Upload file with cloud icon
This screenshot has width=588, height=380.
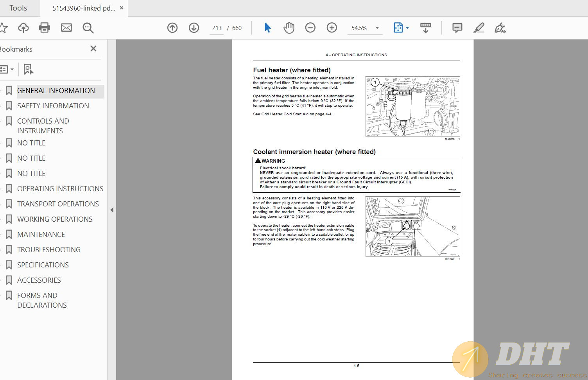point(23,28)
